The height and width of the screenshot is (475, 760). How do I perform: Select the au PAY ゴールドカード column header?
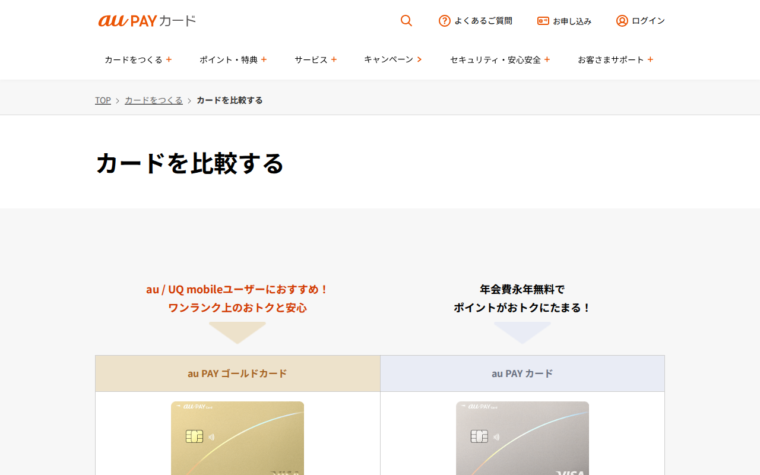click(x=238, y=373)
